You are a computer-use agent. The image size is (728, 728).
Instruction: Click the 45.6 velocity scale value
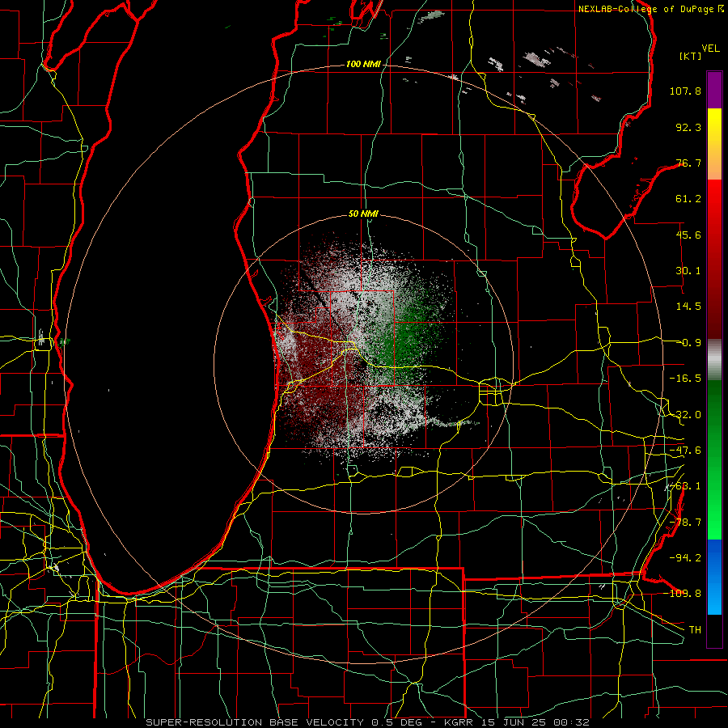click(688, 235)
